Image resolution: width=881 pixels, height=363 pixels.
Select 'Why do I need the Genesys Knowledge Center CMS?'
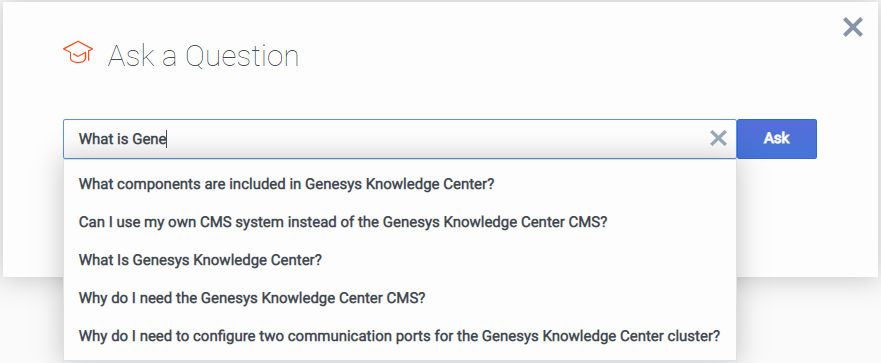pyautogui.click(x=399, y=298)
